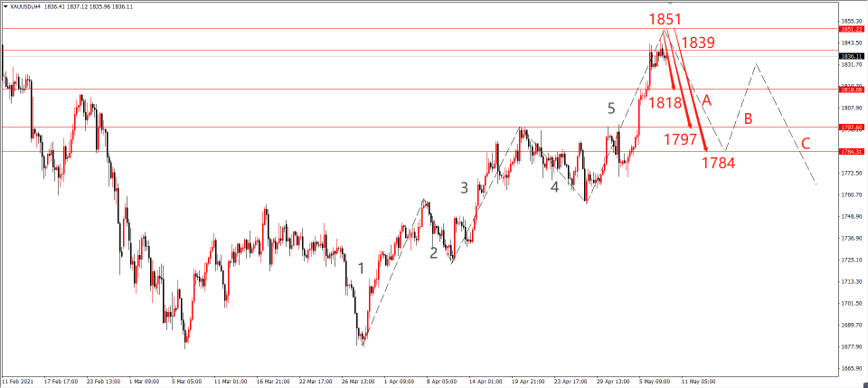Image resolution: width=868 pixels, height=388 pixels.
Task: Click the gray wave 3 marker
Action: point(464,188)
